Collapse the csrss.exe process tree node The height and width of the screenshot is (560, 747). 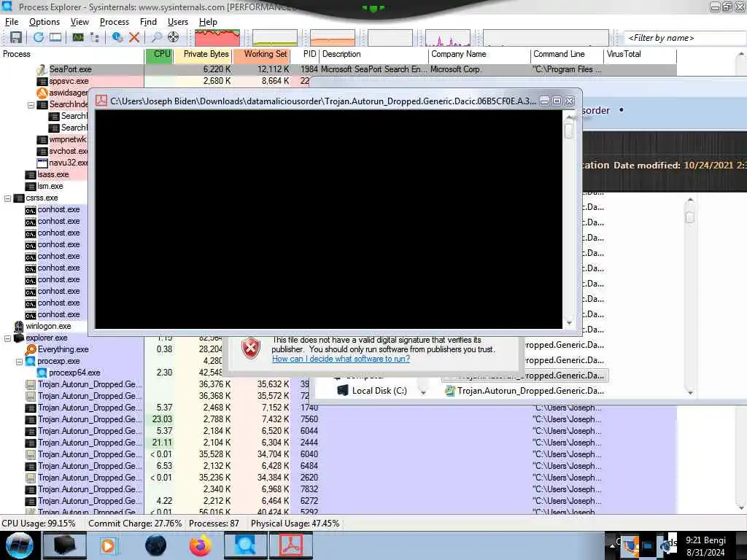pos(7,198)
